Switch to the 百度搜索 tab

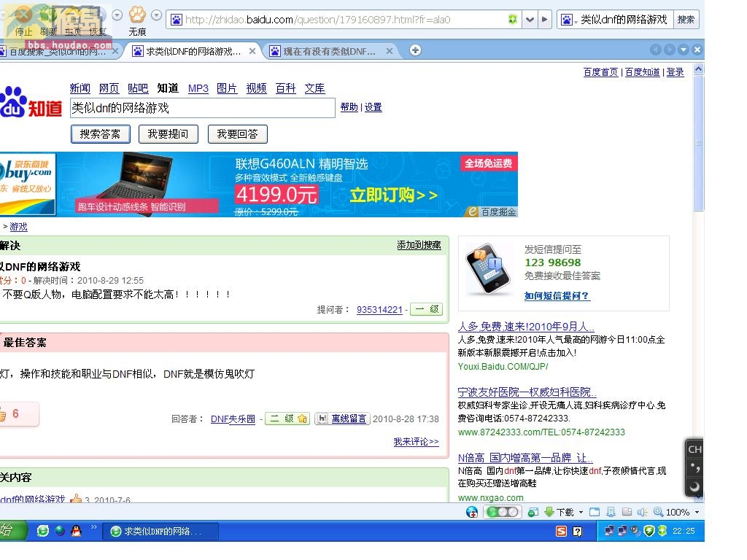(x=59, y=51)
